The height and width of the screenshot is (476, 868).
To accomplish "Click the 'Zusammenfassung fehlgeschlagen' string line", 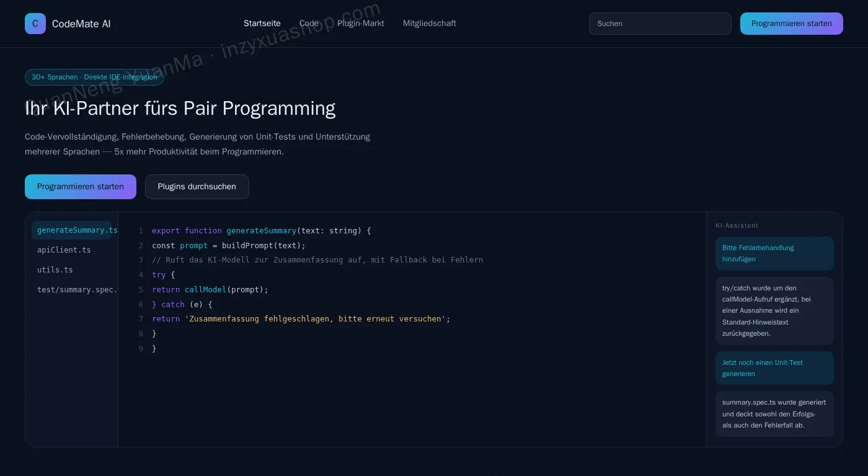I will (301, 319).
